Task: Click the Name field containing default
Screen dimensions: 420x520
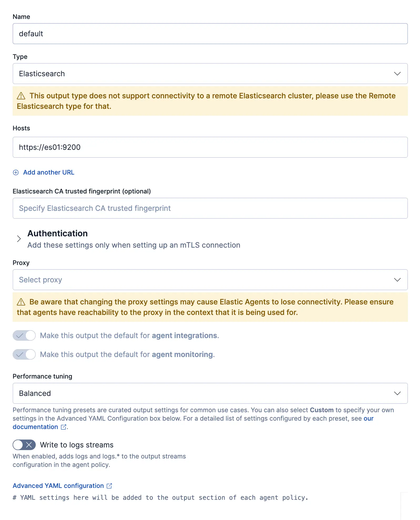Action: pyautogui.click(x=210, y=34)
